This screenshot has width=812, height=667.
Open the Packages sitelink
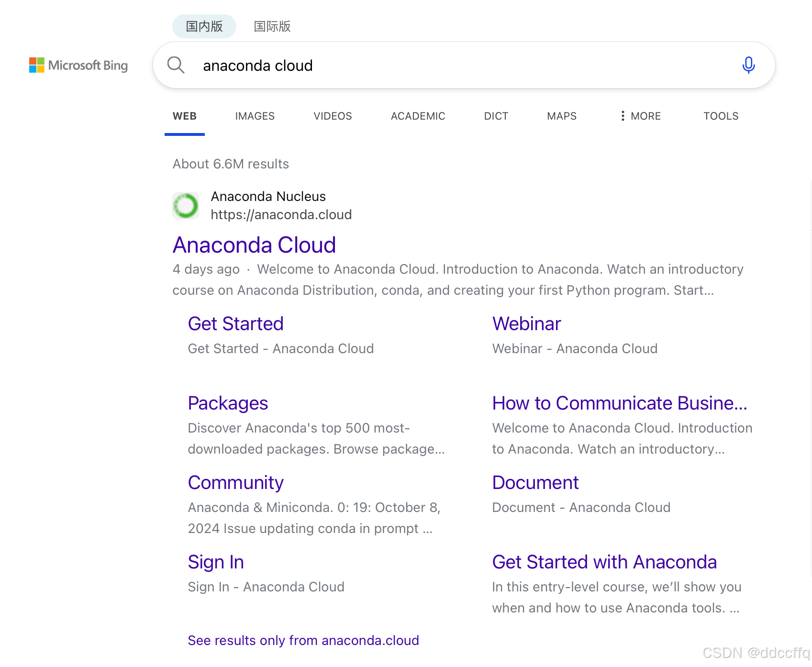coord(228,403)
